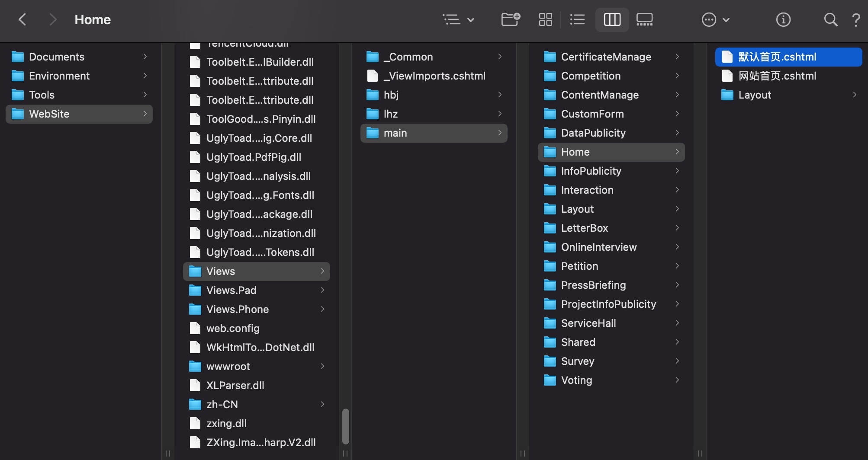Switch to gallery view

tap(644, 19)
